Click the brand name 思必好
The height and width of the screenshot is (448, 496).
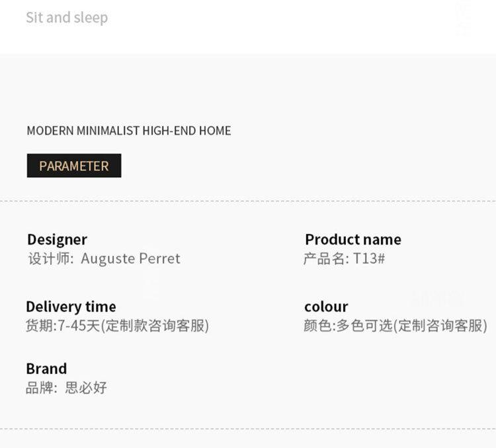(86, 388)
